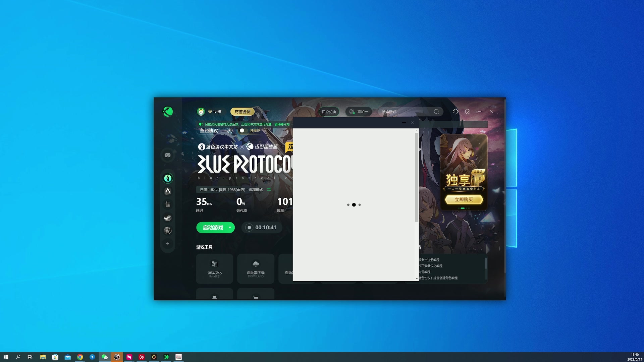Click the green carousel indicator dot
644x362 pixels.
click(x=463, y=208)
